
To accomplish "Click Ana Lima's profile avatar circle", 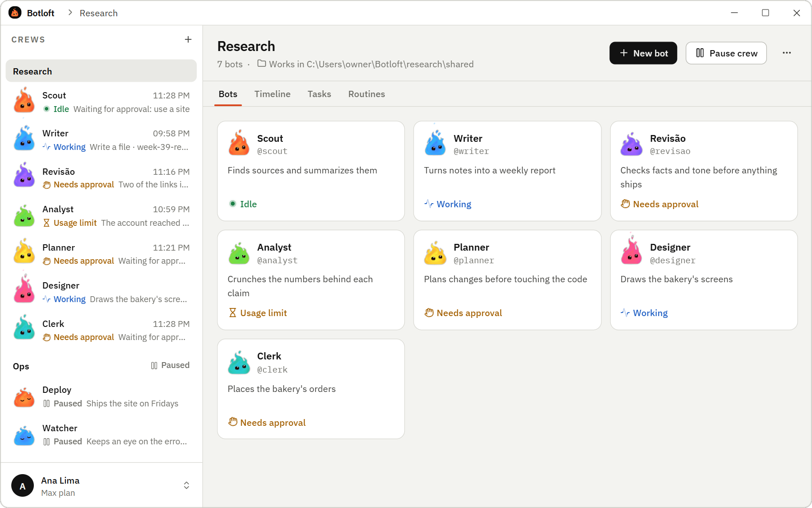I will coord(23,486).
